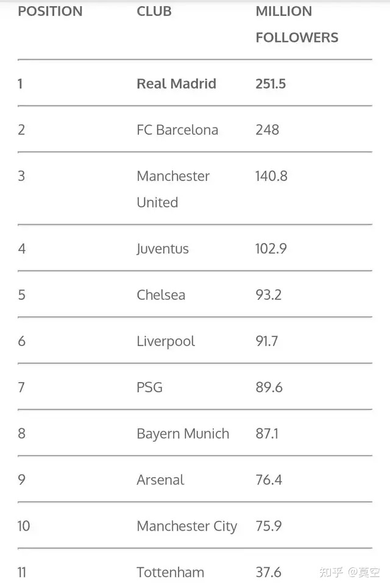Click the 知乎 @莫空 watermark
The image size is (390, 588).
click(x=350, y=572)
